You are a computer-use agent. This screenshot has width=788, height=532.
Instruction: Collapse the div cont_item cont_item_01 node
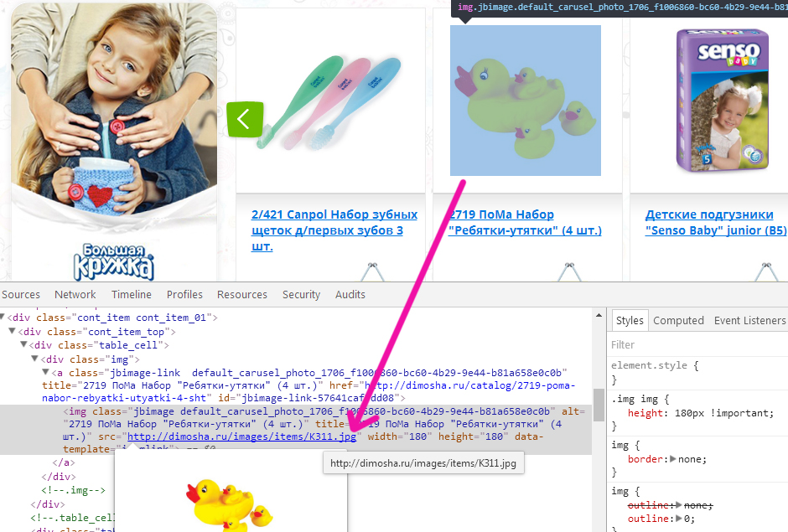[3, 317]
